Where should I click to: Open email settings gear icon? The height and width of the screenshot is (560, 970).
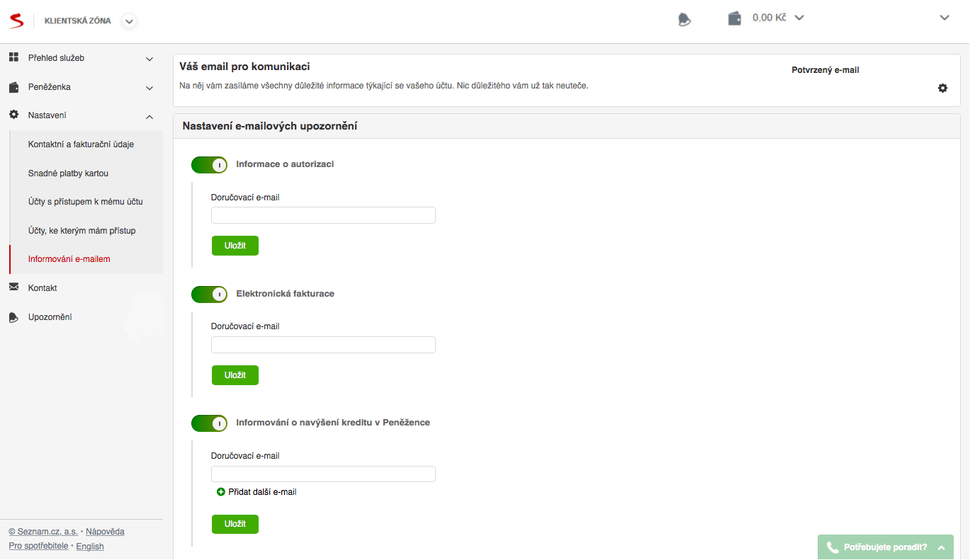point(942,88)
